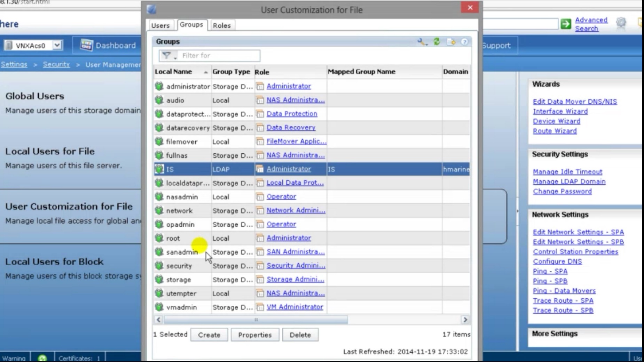Click the role icon beside Data Recovery

[x=260, y=128]
